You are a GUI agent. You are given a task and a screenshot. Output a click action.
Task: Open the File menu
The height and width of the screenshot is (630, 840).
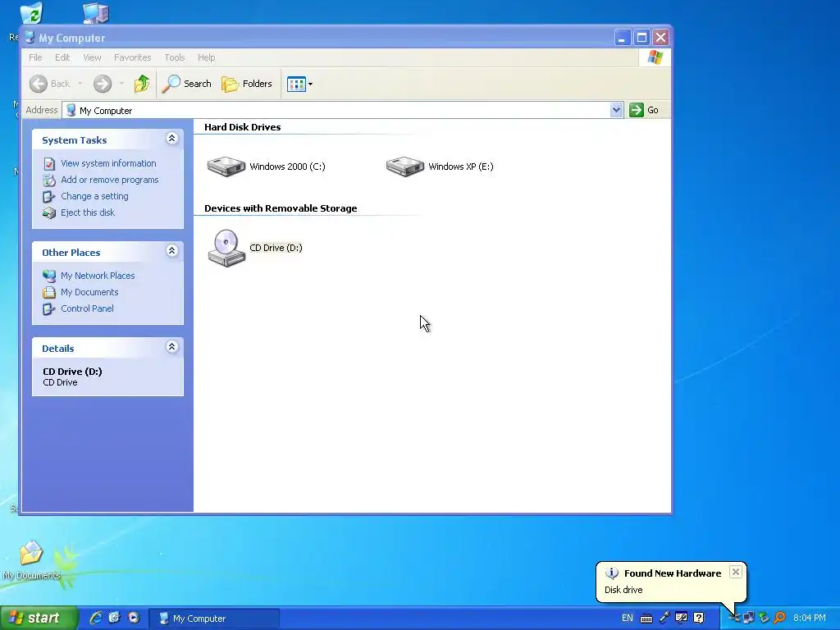tap(35, 57)
